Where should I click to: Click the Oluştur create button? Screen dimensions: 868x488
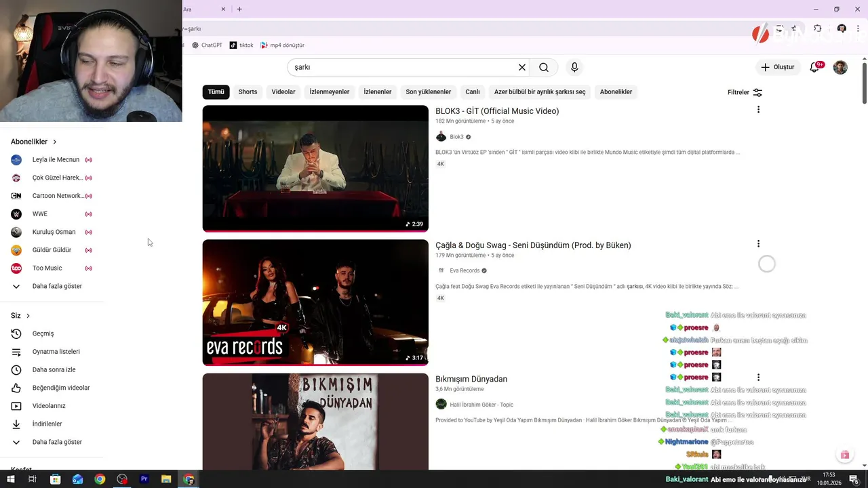(x=777, y=67)
